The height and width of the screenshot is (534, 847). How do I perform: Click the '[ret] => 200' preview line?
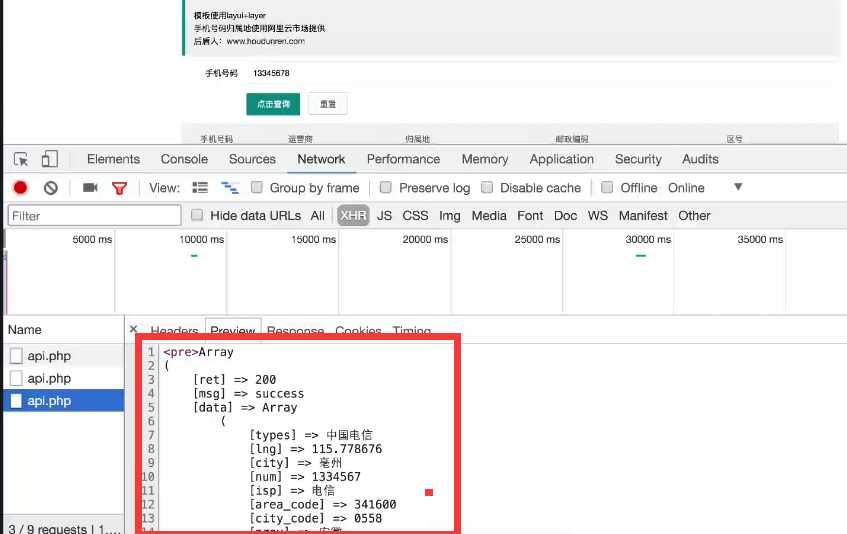coord(234,380)
